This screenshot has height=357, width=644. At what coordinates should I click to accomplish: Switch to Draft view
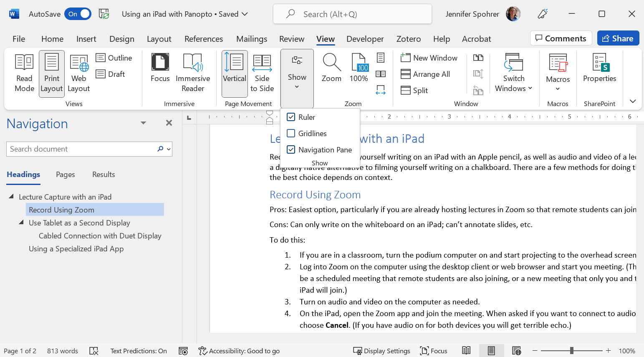pyautogui.click(x=111, y=74)
